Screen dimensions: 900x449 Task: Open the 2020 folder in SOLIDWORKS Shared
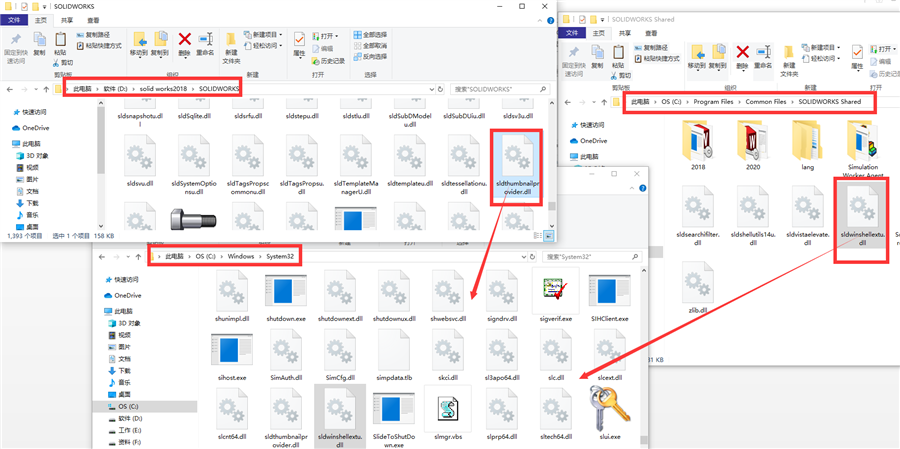(752, 146)
